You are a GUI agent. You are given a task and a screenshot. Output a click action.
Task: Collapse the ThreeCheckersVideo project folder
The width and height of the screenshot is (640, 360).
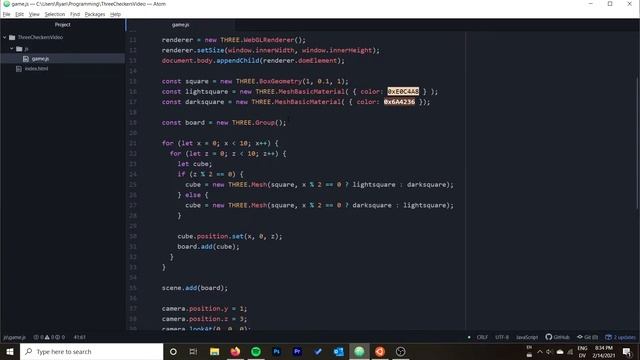tap(5, 38)
